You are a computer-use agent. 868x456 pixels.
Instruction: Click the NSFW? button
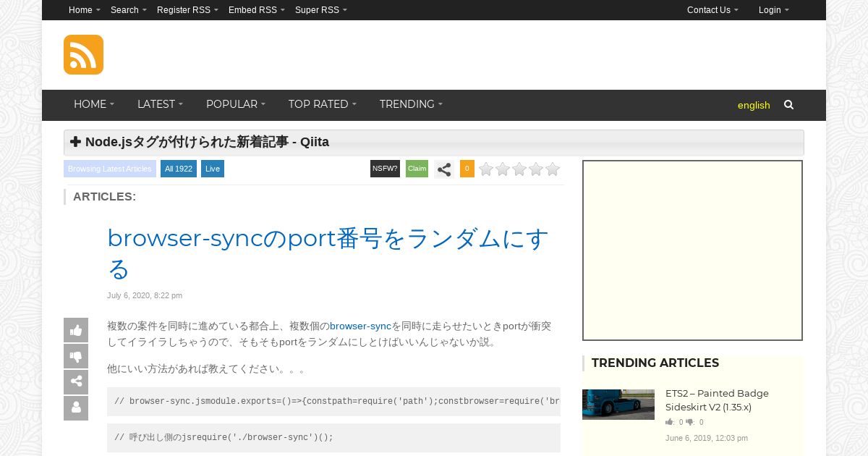(x=385, y=169)
